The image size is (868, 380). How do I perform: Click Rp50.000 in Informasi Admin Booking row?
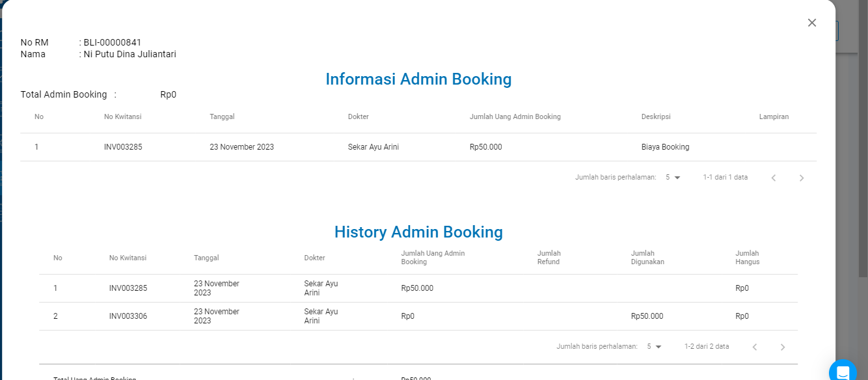coord(486,147)
